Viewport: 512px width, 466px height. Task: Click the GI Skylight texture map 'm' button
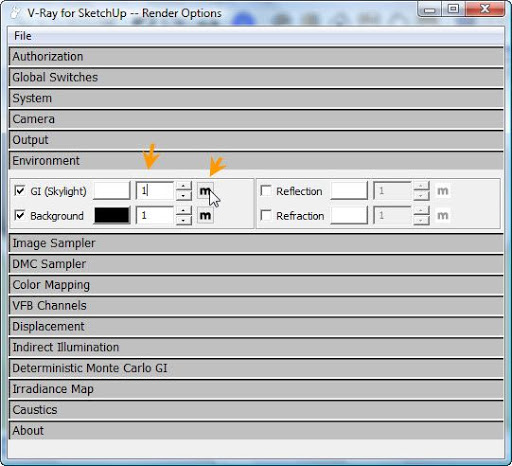click(205, 191)
